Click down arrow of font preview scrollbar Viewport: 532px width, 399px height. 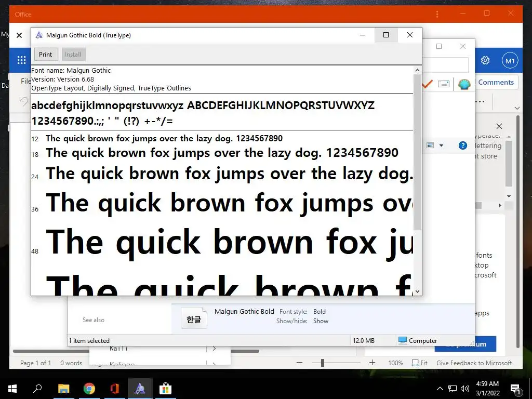point(417,291)
